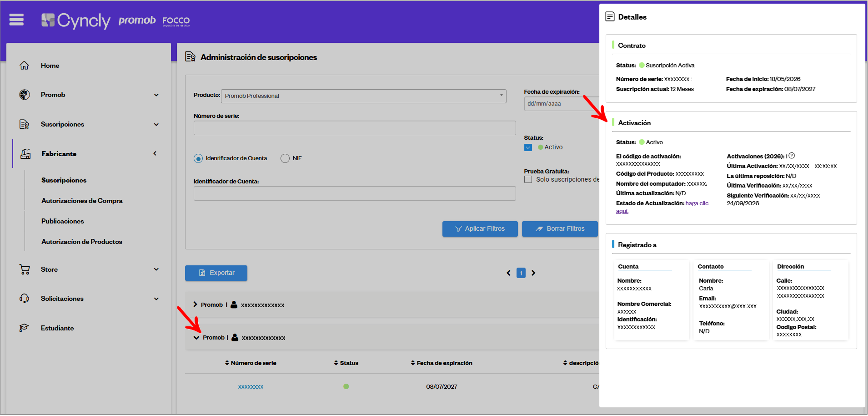Uncheck the Activo status checkbox
This screenshot has width=868, height=416.
(x=528, y=147)
